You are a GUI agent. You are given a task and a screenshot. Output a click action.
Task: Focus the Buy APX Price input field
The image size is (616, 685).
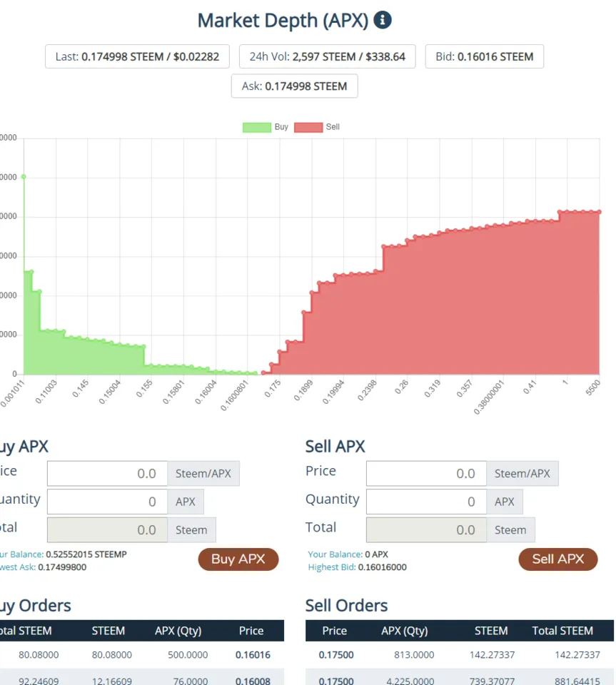[x=108, y=474]
